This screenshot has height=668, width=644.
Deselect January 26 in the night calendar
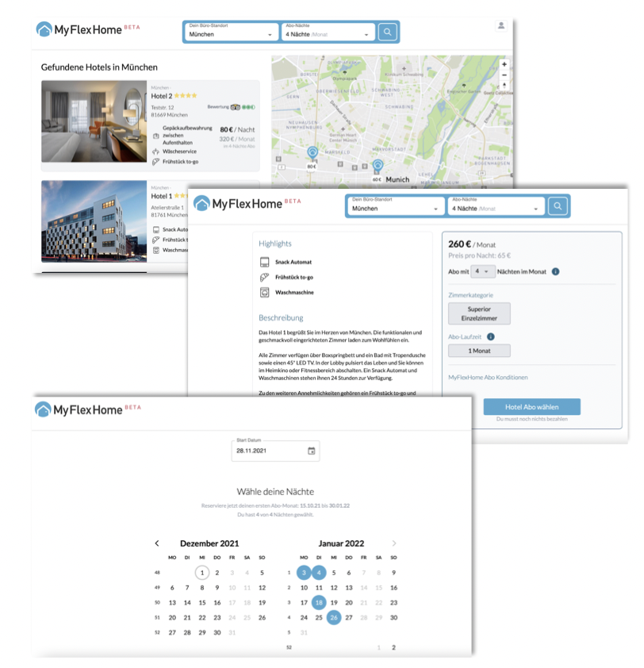(334, 617)
